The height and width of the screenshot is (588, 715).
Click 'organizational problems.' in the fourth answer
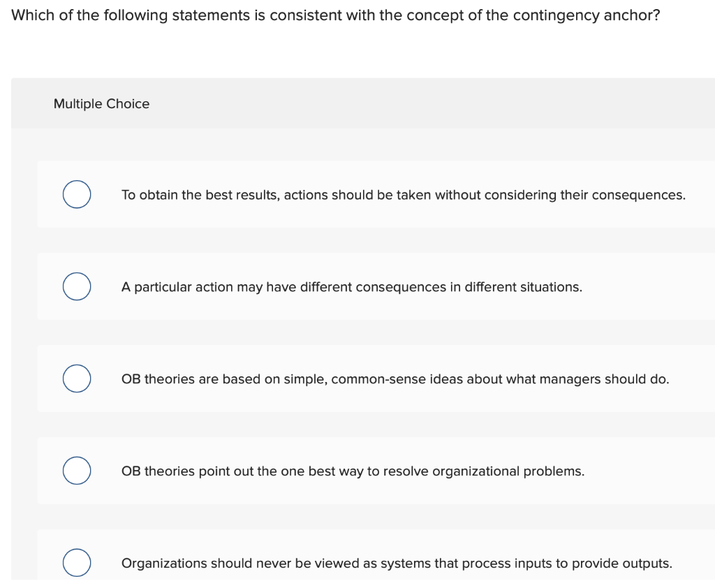click(508, 471)
